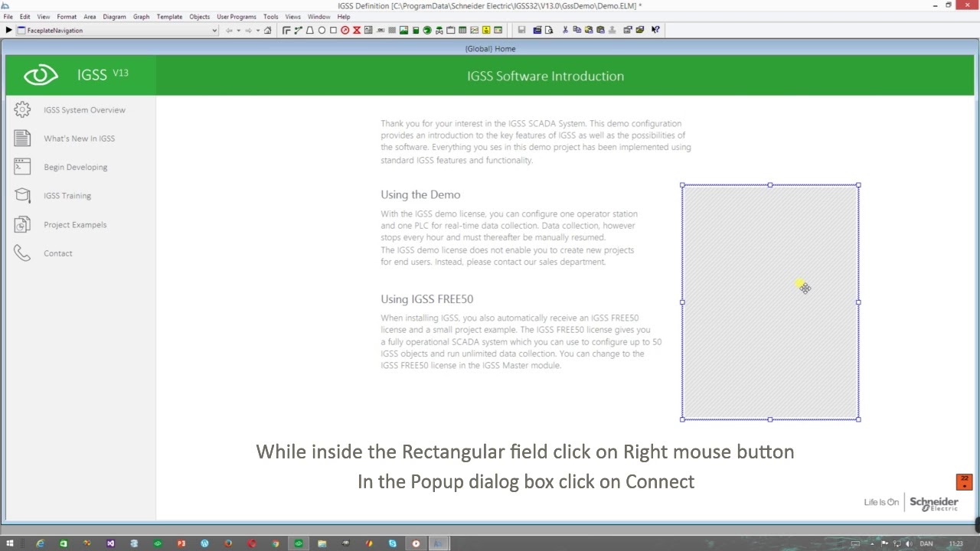This screenshot has width=980, height=551.
Task: Click the phone icon beside Contact
Action: pos(22,253)
